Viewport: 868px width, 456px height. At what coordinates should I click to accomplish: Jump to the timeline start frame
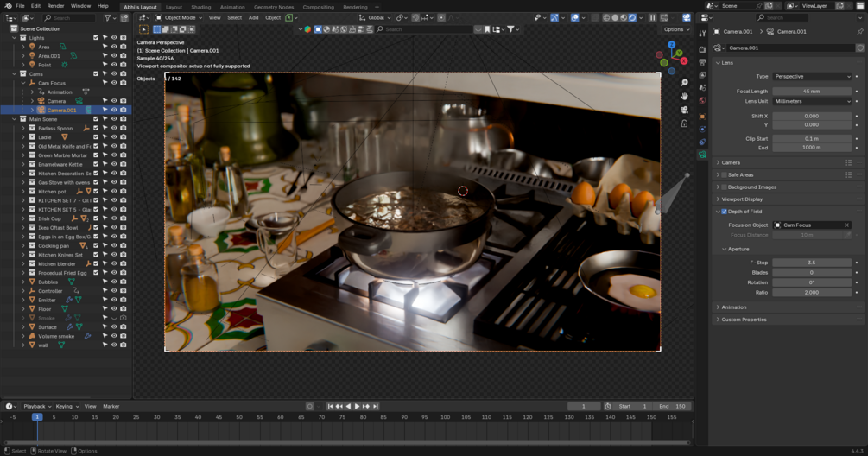[x=330, y=406]
